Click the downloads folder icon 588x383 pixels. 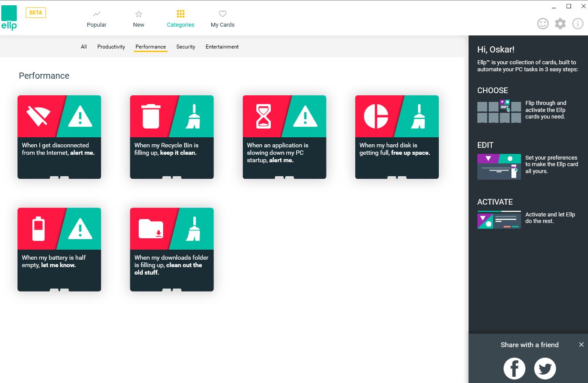click(151, 229)
